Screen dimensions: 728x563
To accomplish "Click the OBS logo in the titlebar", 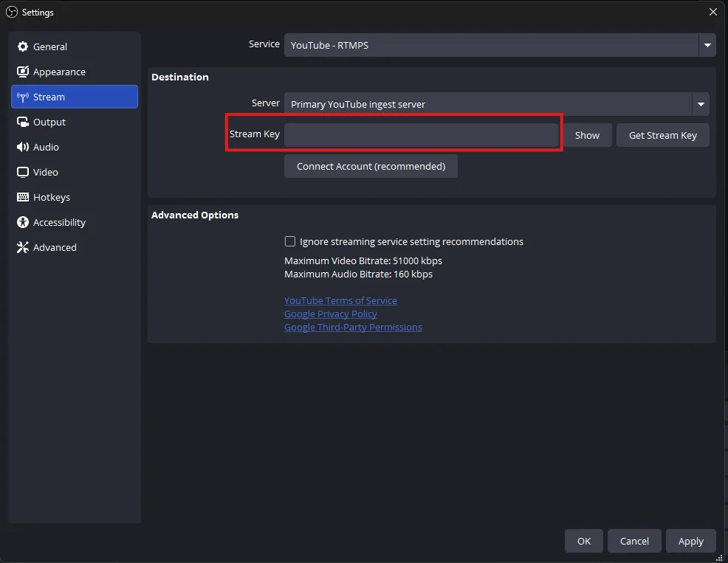I will pos(10,12).
